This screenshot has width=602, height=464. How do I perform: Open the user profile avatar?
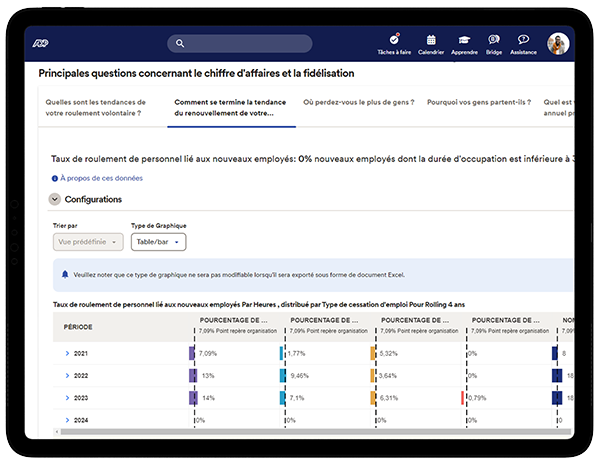(558, 44)
